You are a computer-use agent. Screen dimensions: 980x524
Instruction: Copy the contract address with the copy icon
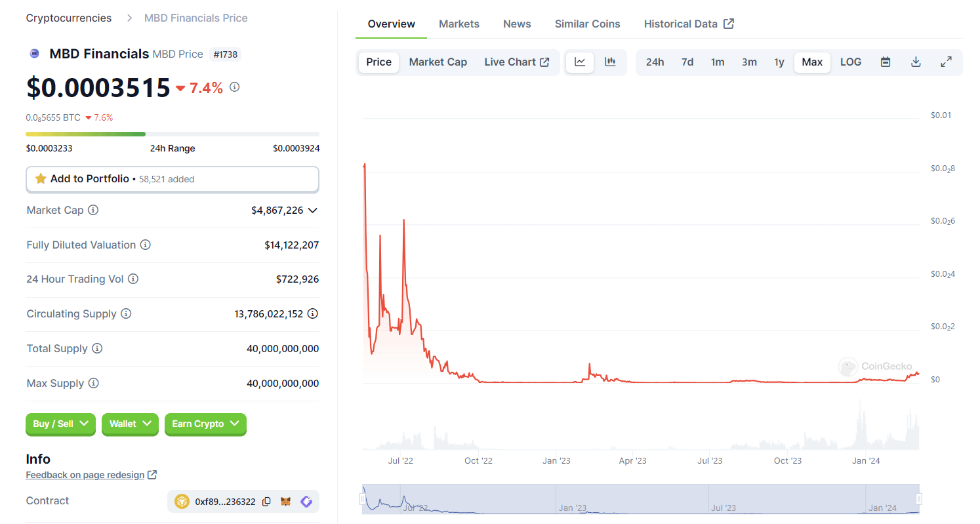266,502
